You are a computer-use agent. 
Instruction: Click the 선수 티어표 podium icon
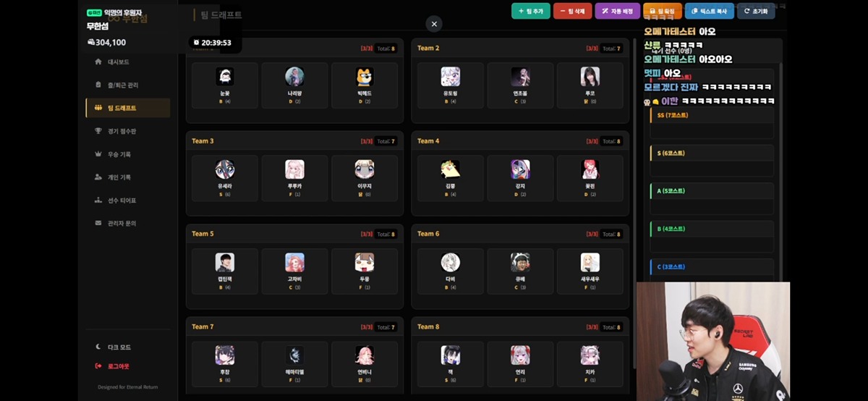click(98, 200)
